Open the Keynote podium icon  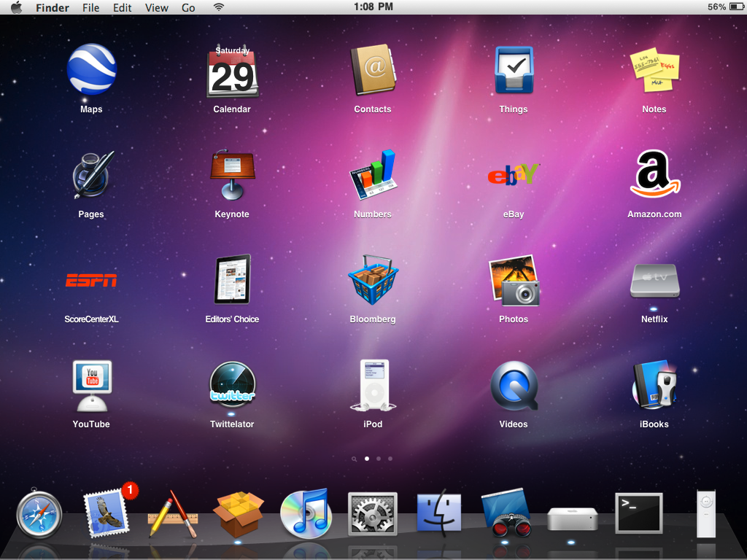(232, 175)
